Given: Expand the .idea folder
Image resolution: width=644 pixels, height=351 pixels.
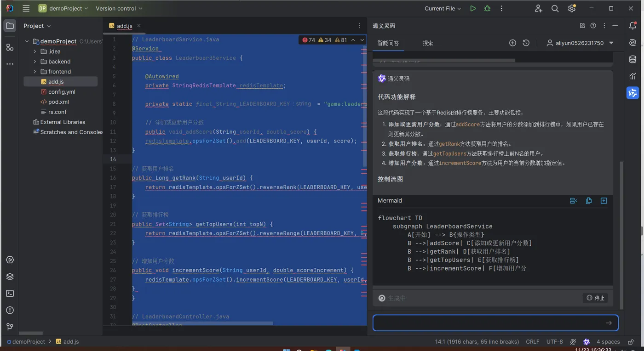Looking at the screenshot, I should [x=35, y=51].
